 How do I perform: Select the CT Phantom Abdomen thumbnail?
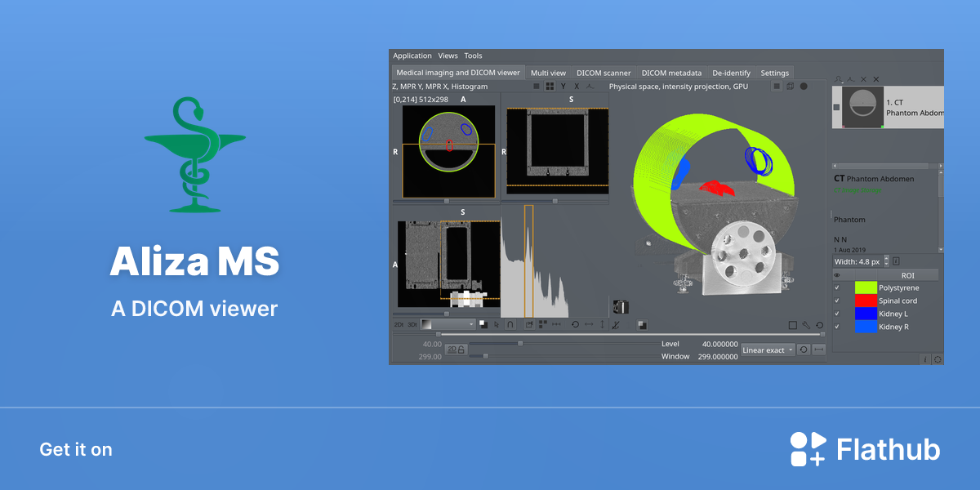pos(863,107)
